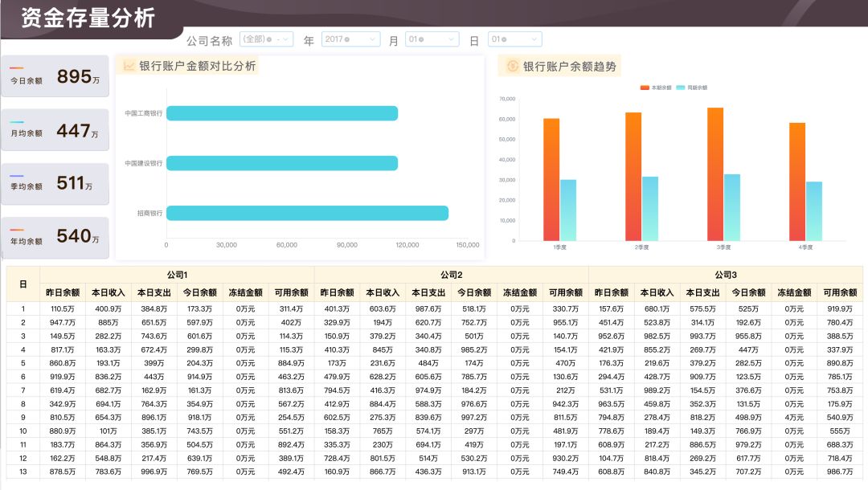This screenshot has width=868, height=490.
Task: Click the cell 4万元 in row 9
Action: tap(794, 418)
